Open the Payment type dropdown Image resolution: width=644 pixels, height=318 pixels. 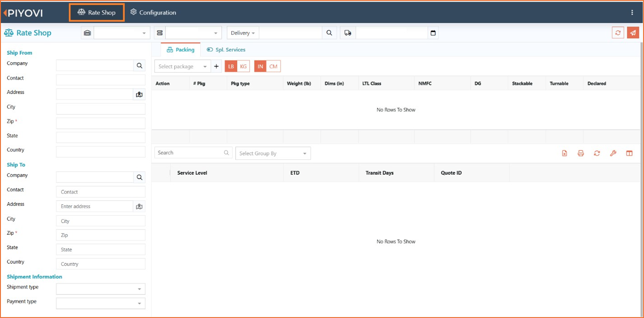pos(101,303)
